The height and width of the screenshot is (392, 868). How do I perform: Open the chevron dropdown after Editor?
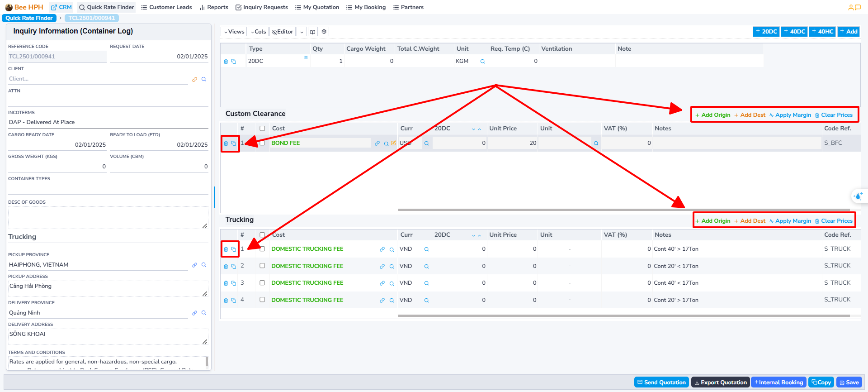coord(302,32)
